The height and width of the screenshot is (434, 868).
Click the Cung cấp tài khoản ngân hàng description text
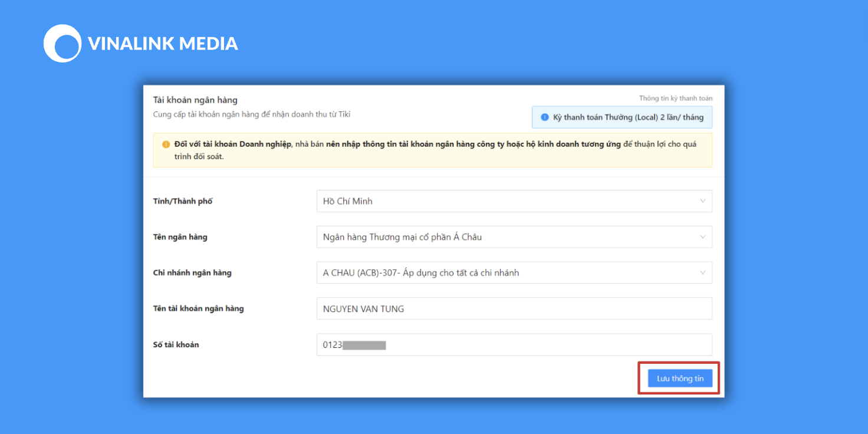tap(252, 114)
